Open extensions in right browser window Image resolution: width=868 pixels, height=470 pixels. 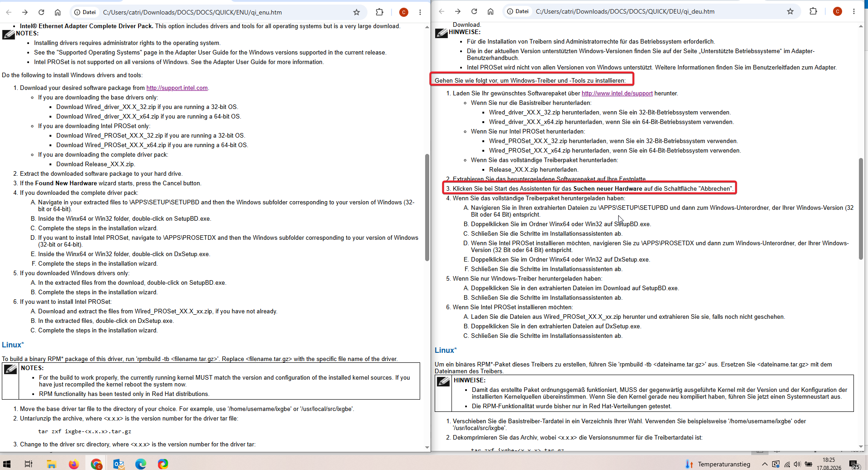click(x=813, y=11)
